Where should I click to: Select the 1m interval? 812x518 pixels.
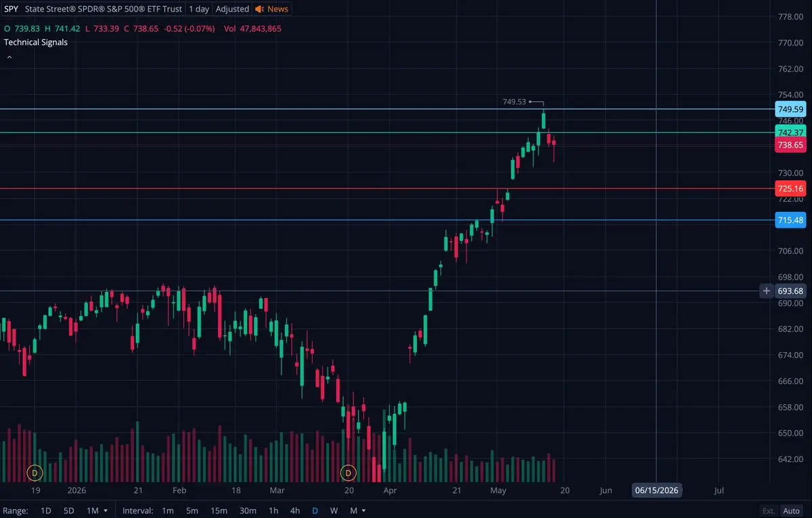coord(168,511)
